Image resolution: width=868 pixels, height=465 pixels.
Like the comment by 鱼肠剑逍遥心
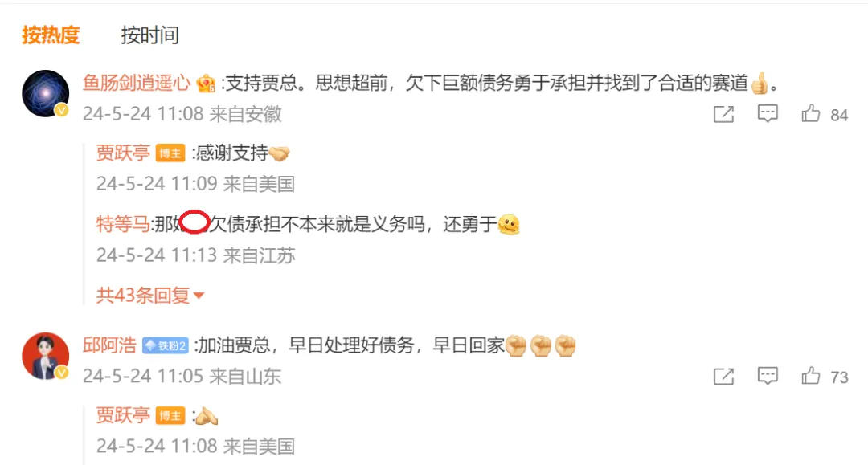pos(810,113)
